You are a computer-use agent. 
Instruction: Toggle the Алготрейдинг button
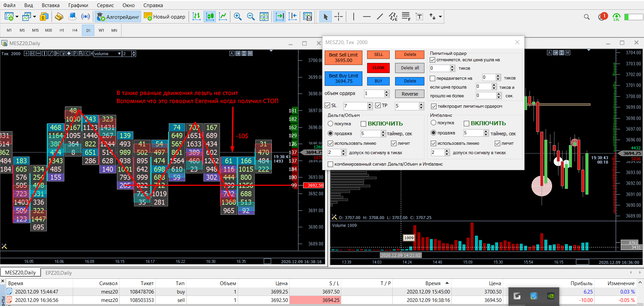pyautogui.click(x=118, y=16)
